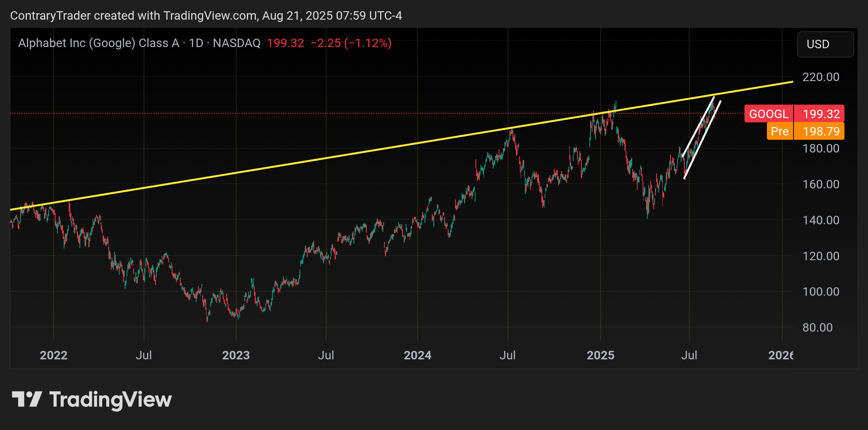This screenshot has height=430, width=868.
Task: Click the 80.00 price axis label
Action: [817, 327]
